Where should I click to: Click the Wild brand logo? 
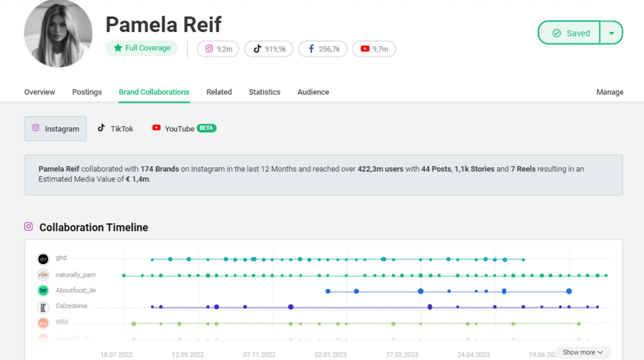[x=43, y=323]
